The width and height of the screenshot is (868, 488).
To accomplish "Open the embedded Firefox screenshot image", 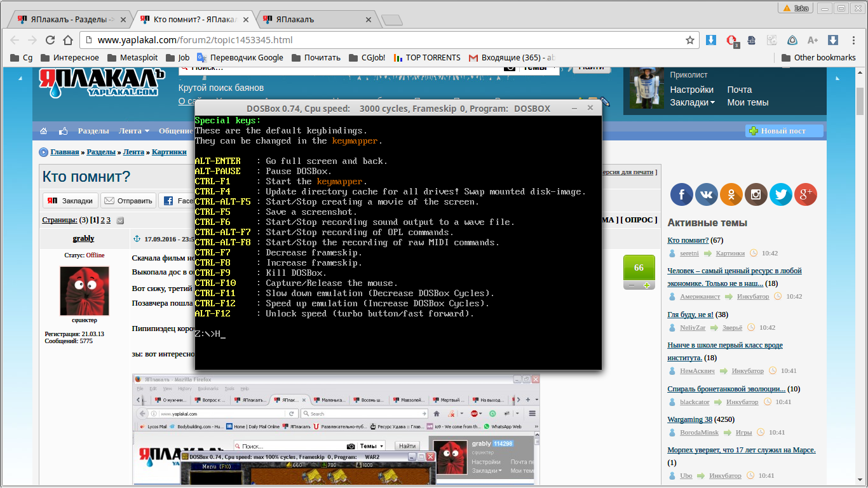I will coord(336,430).
